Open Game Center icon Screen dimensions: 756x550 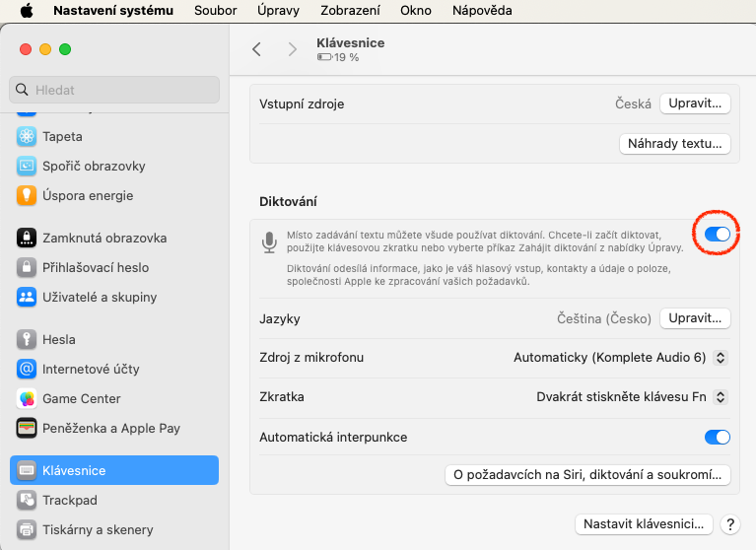point(27,398)
